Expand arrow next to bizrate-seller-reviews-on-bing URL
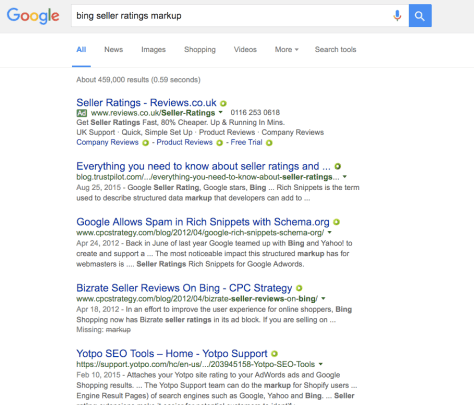The image size is (474, 405). (x=323, y=298)
